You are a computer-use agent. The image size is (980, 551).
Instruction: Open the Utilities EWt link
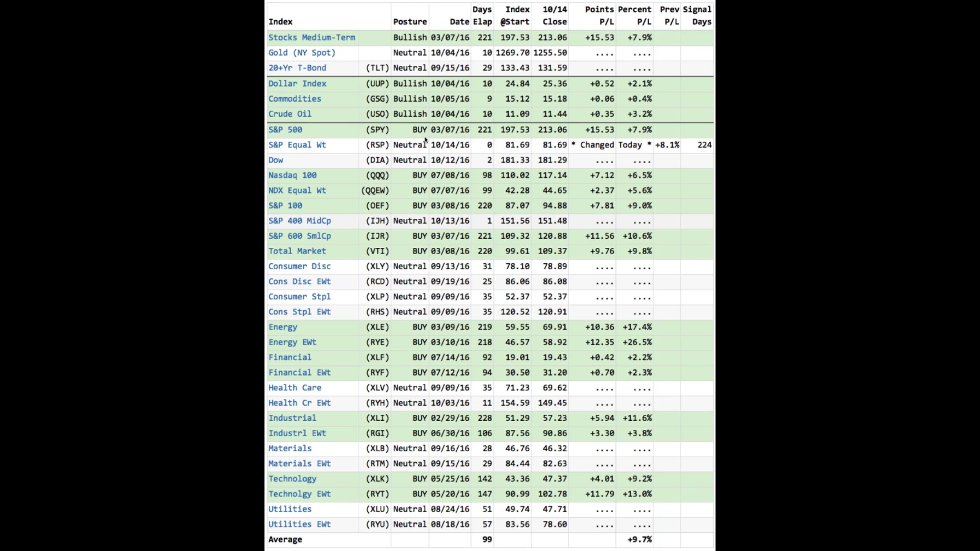pos(300,524)
